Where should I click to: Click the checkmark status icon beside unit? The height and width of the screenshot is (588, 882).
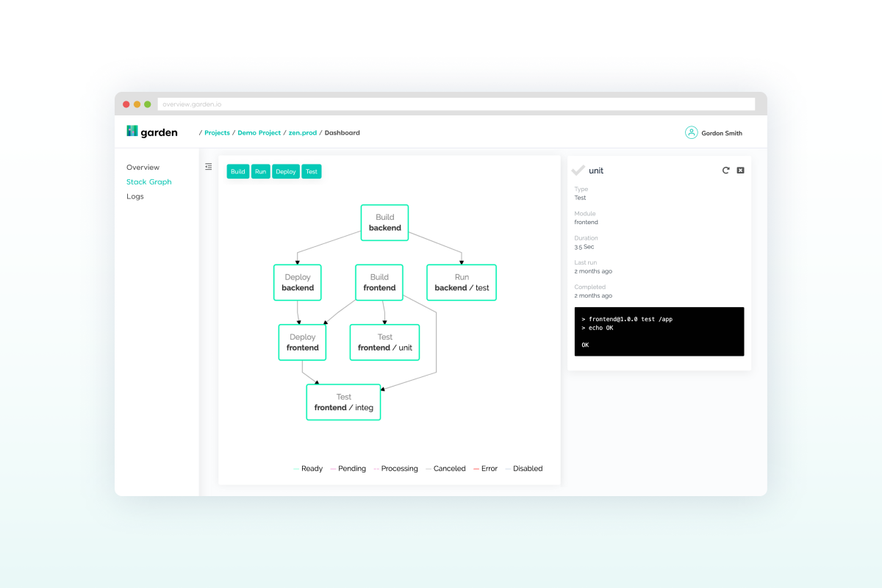pyautogui.click(x=578, y=170)
